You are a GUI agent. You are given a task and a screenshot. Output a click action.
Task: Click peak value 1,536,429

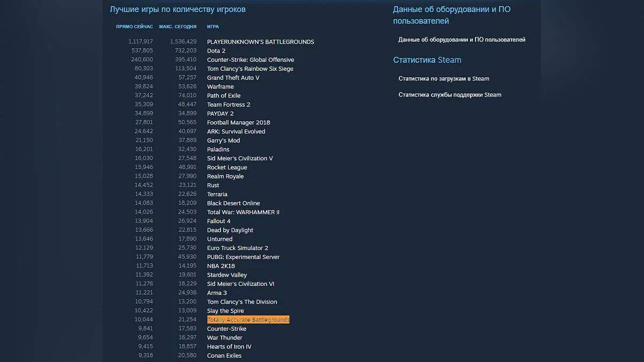(x=183, y=42)
